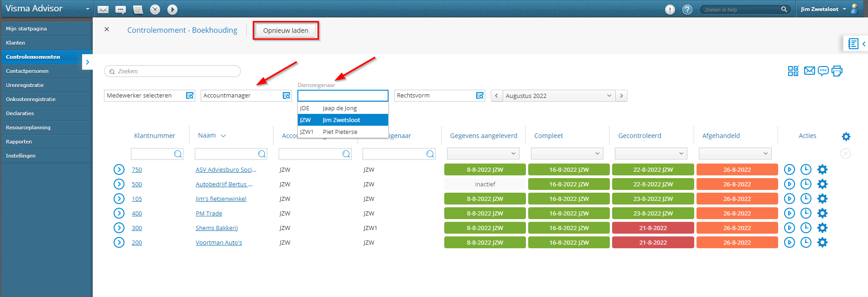Select Piet Pieterse from dropdown list

[343, 132]
